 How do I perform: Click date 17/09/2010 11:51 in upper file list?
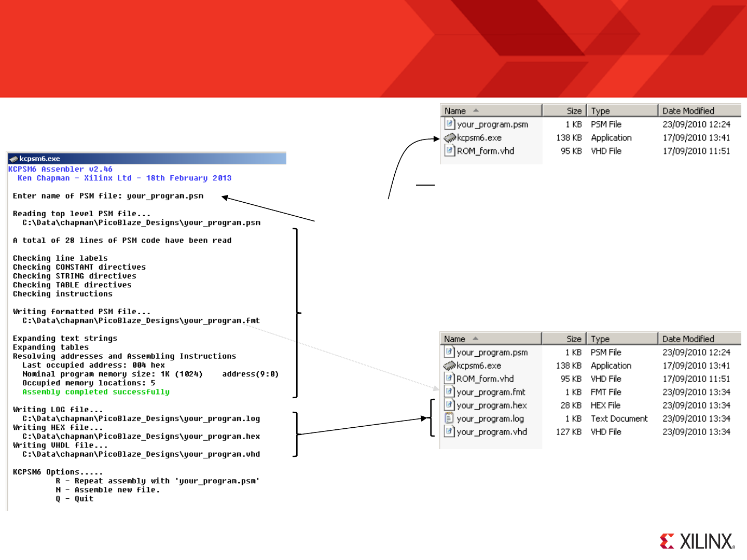click(696, 151)
